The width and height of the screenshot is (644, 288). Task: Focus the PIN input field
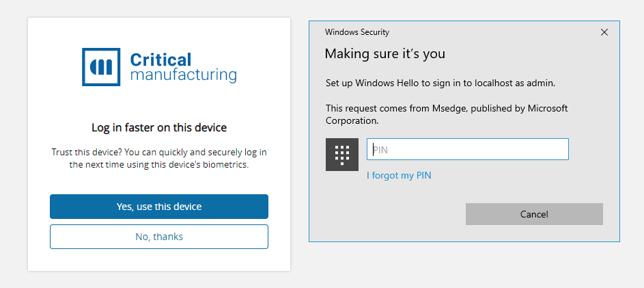tap(468, 149)
